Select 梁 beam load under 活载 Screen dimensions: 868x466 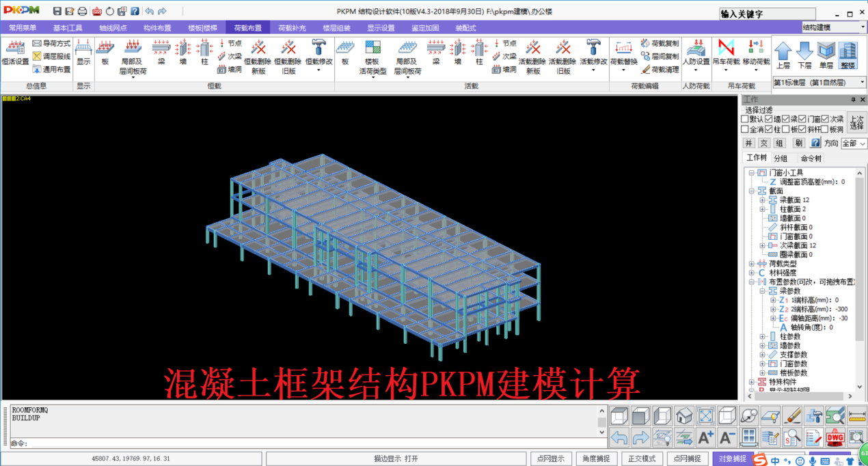(435, 53)
